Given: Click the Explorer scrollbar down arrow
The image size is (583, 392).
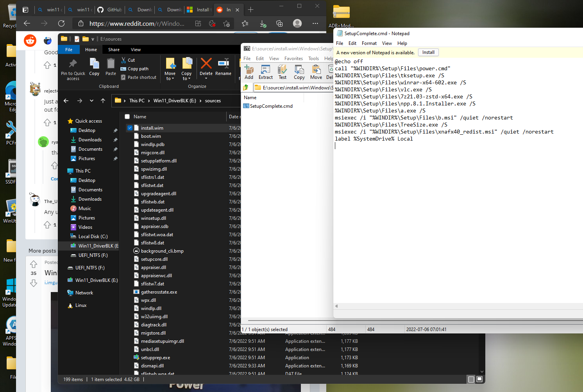Looking at the screenshot, I should pos(482,372).
